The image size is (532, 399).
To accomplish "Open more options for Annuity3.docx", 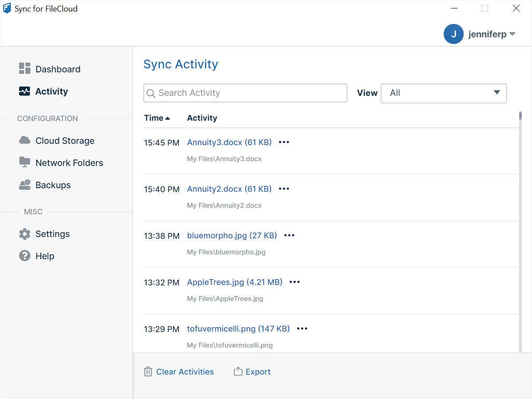I will coord(284,142).
